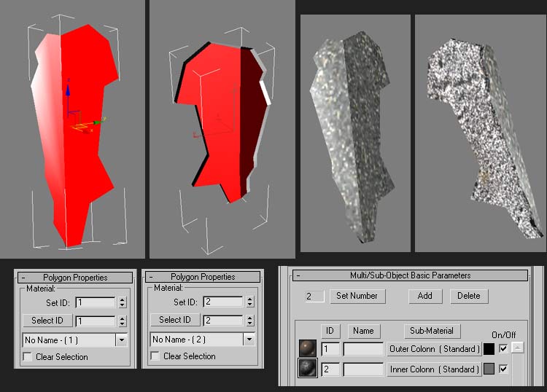Click the black Outer Colonn color swatch

pos(489,349)
